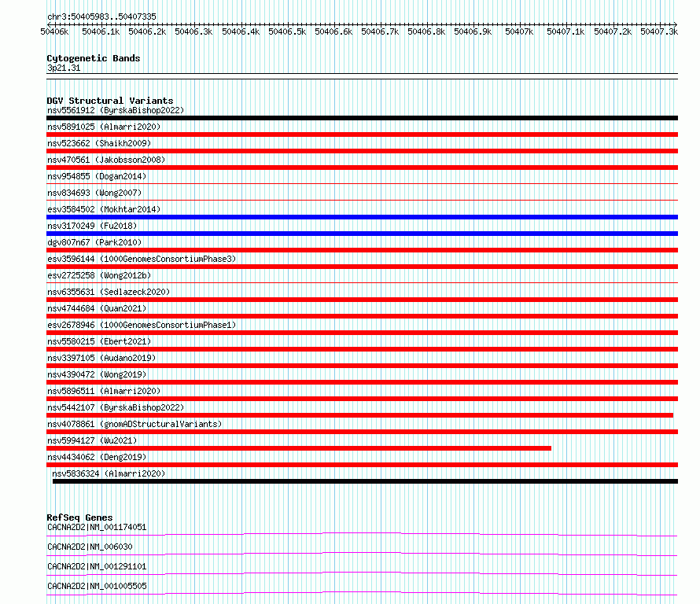Click the 3p21.31 band label
The width and height of the screenshot is (700, 604).
coord(64,68)
